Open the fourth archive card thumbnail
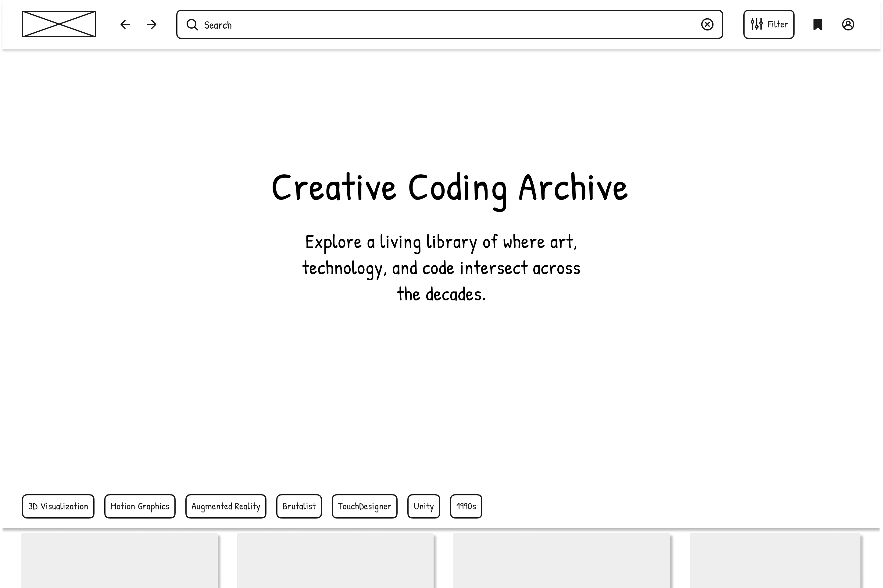The width and height of the screenshot is (883, 588). pos(775,561)
